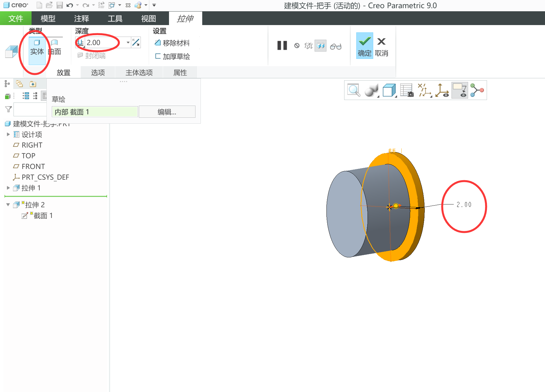Pause the extrude tool
The width and height of the screenshot is (545, 392).
click(x=282, y=46)
